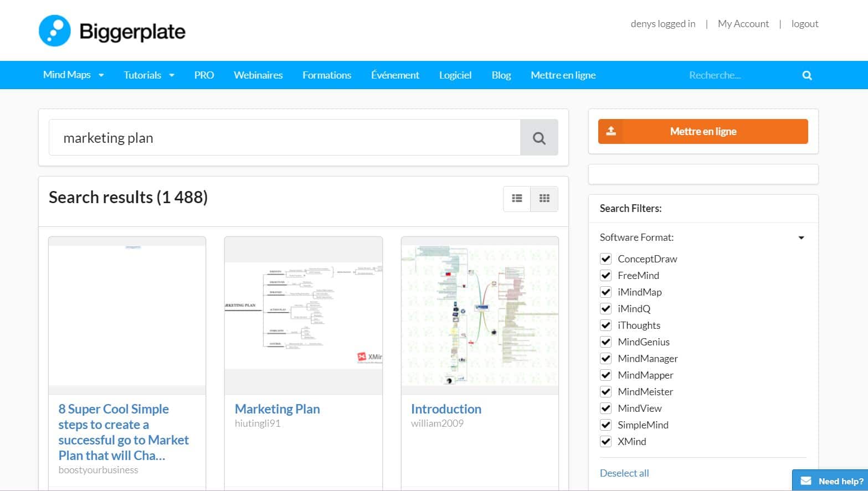
Task: Uncheck the FreeMind format filter
Action: [x=605, y=275]
